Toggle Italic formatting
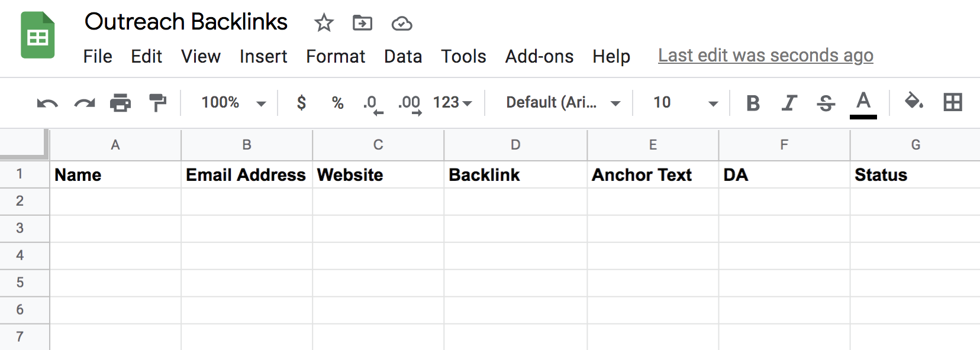980x350 pixels. [x=789, y=103]
